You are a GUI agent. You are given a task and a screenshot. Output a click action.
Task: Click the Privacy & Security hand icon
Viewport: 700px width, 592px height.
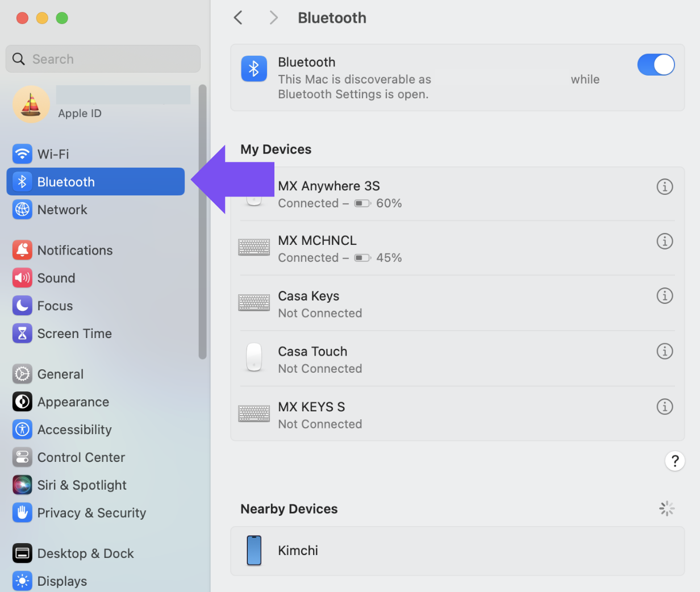click(22, 513)
